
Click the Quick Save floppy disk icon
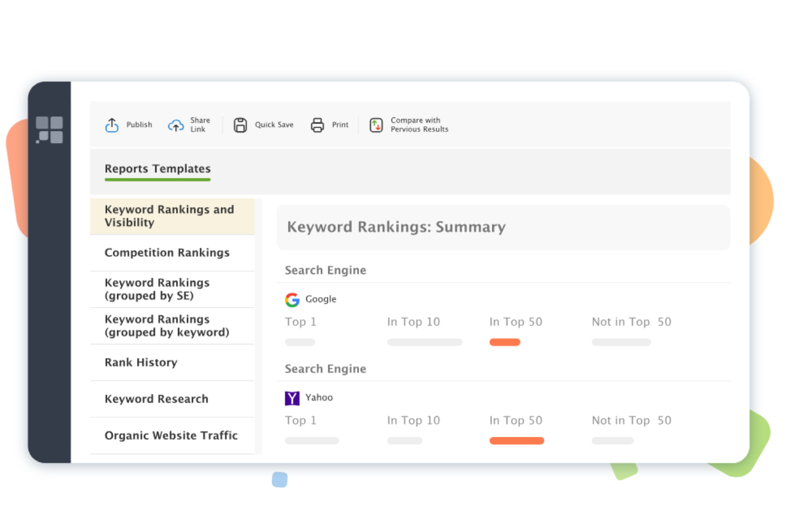click(240, 125)
